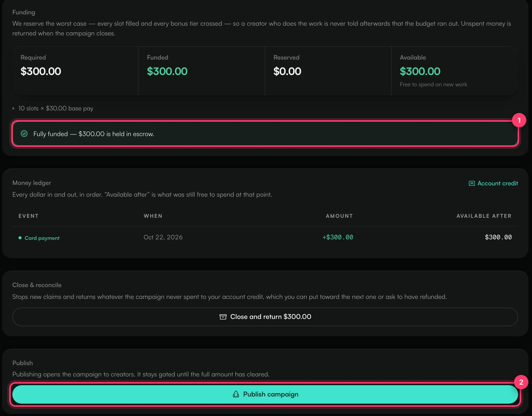Click the $300.00 Available after value
Screen dimensions: 532x416
point(498,237)
